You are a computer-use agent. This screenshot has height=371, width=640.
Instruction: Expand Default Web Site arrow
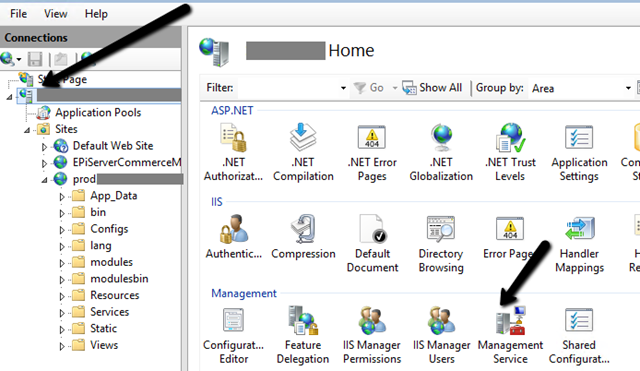44,147
